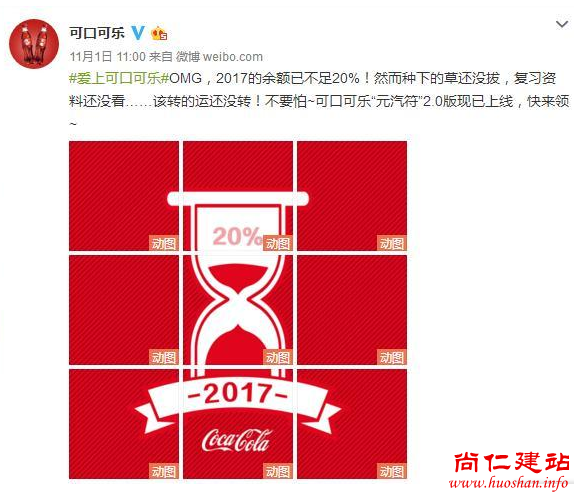Open the 可口可乐 account name link
Screen dimensions: 574x502
point(97,33)
